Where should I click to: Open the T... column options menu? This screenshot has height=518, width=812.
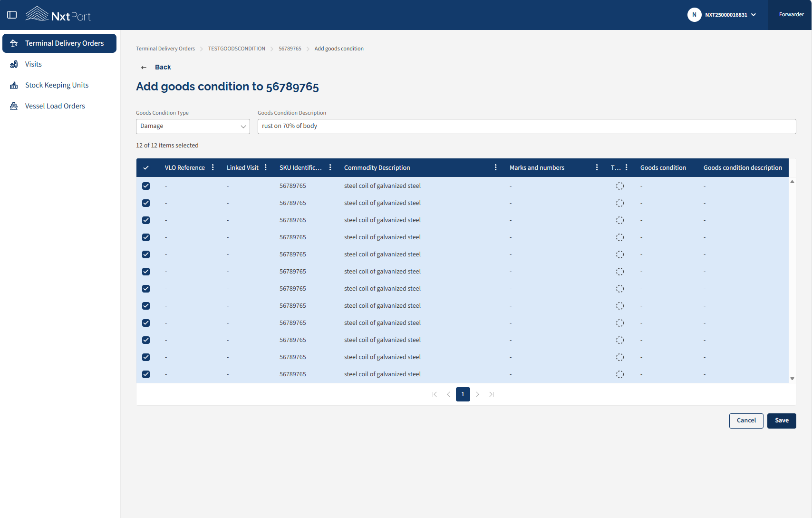pyautogui.click(x=627, y=167)
